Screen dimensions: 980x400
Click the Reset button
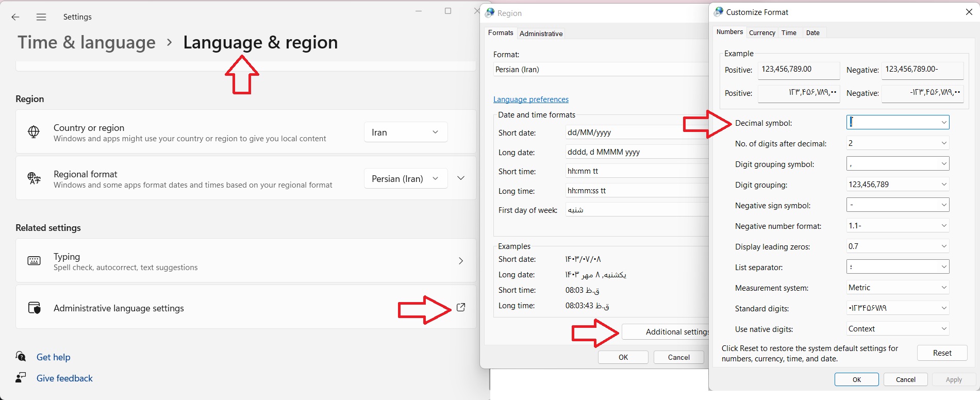pyautogui.click(x=942, y=353)
